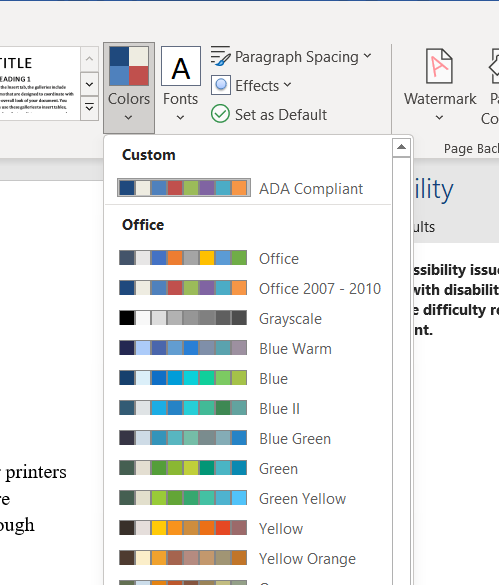This screenshot has height=585, width=499.
Task: Choose Office 2007 - 2010 palette swatch
Action: (183, 288)
